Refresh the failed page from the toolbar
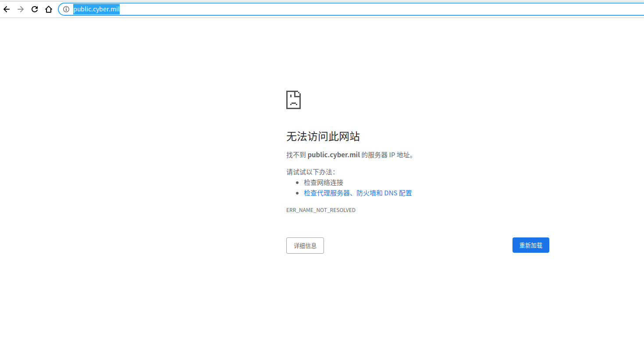 click(x=35, y=9)
